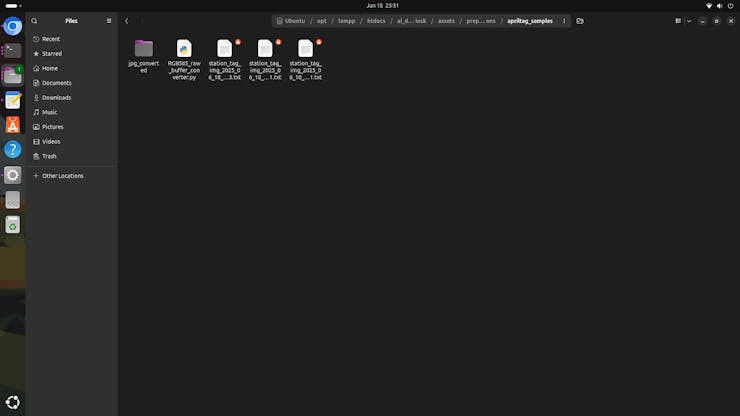This screenshot has height=416, width=740.
Task: Jump to htdocs in the path bar
Action: coord(376,21)
